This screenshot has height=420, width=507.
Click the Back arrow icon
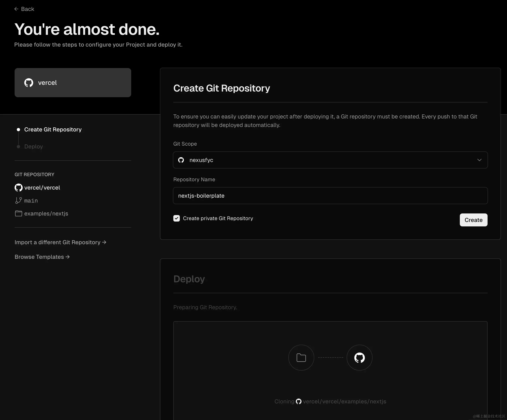tap(16, 9)
